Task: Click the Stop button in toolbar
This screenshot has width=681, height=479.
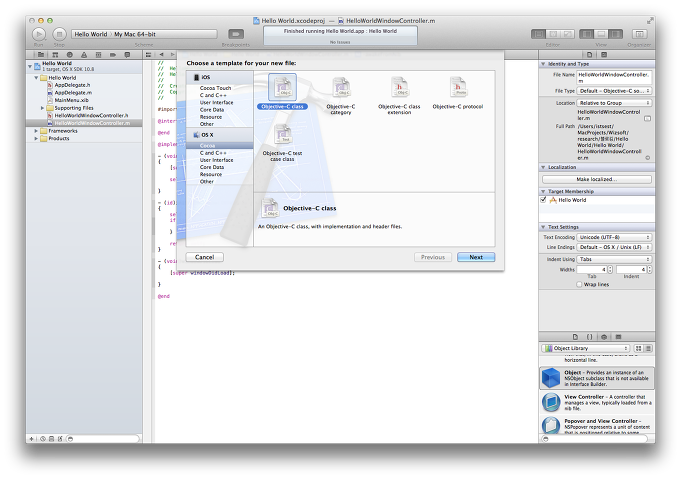Action: (59, 34)
